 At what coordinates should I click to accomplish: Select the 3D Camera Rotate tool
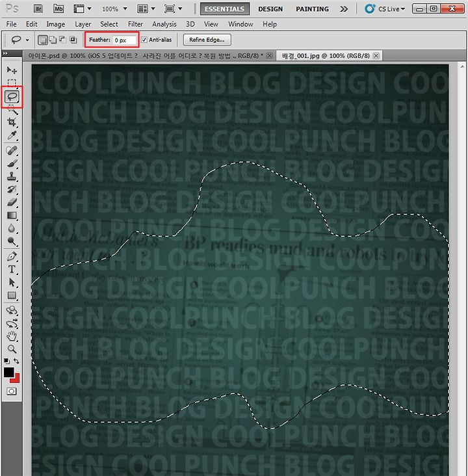[x=12, y=324]
